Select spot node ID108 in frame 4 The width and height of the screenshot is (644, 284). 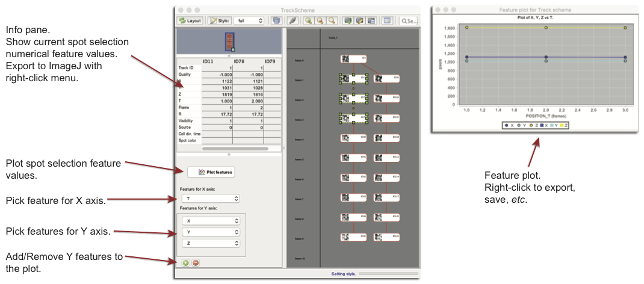(x=386, y=138)
